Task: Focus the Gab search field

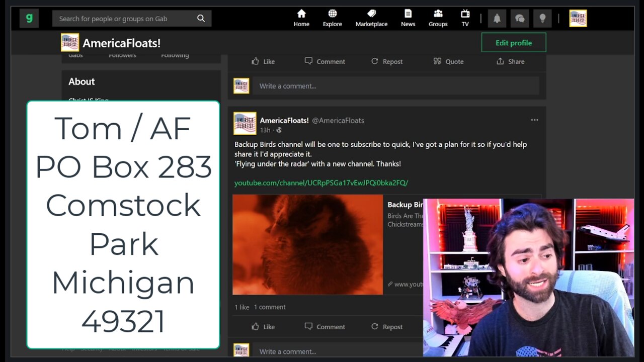Action: pos(132,19)
